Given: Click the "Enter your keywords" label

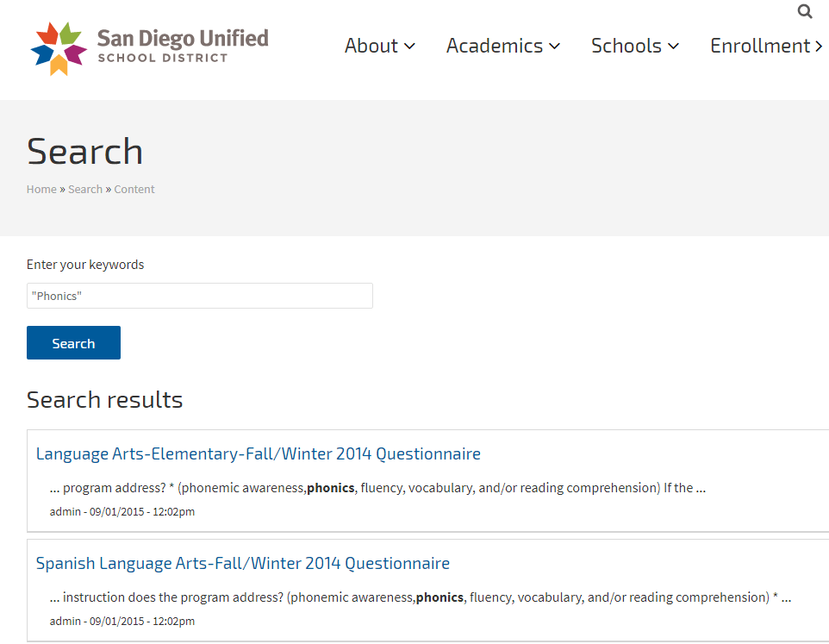Looking at the screenshot, I should click(85, 265).
